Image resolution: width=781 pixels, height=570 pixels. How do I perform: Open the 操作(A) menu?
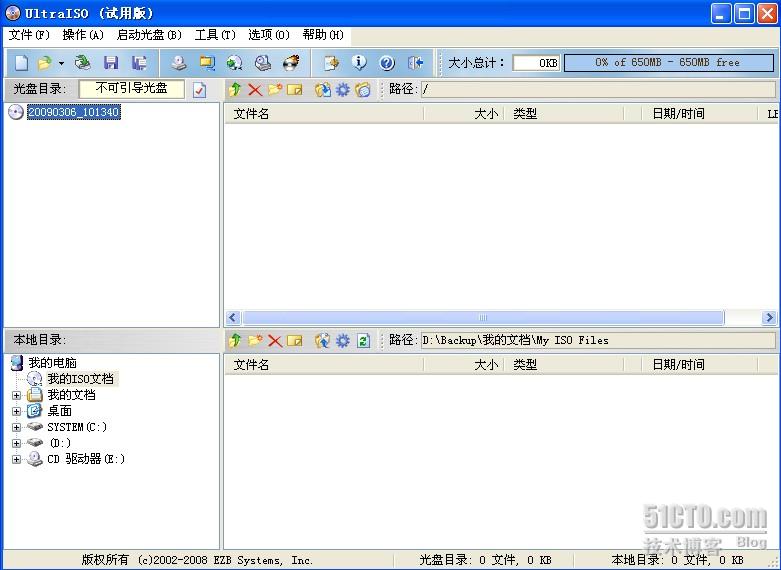(x=83, y=35)
